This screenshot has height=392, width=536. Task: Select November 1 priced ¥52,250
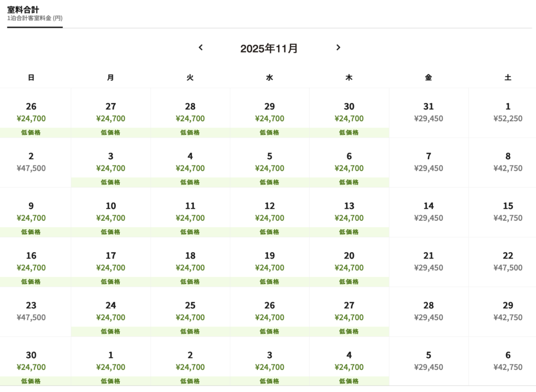pos(508,113)
